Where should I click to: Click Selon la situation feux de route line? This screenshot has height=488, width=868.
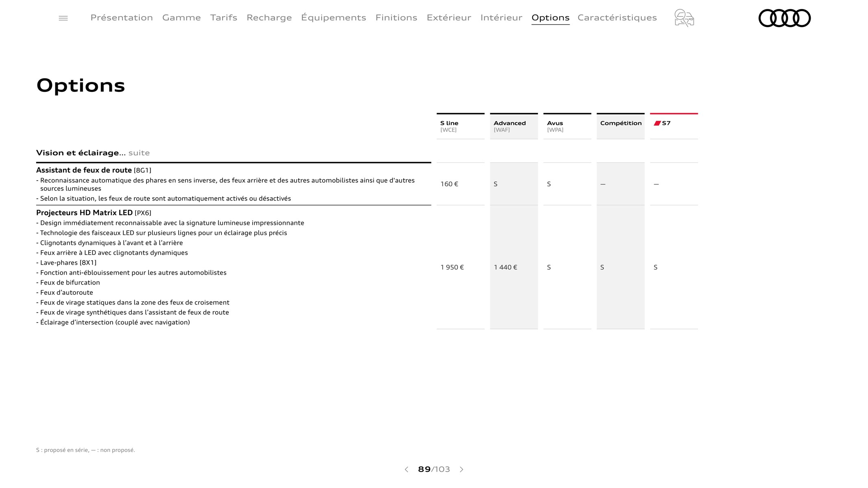164,198
